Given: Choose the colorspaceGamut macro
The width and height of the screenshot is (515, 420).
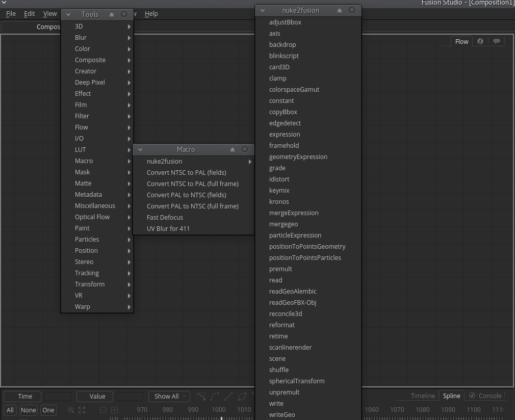Looking at the screenshot, I should (308, 90).
